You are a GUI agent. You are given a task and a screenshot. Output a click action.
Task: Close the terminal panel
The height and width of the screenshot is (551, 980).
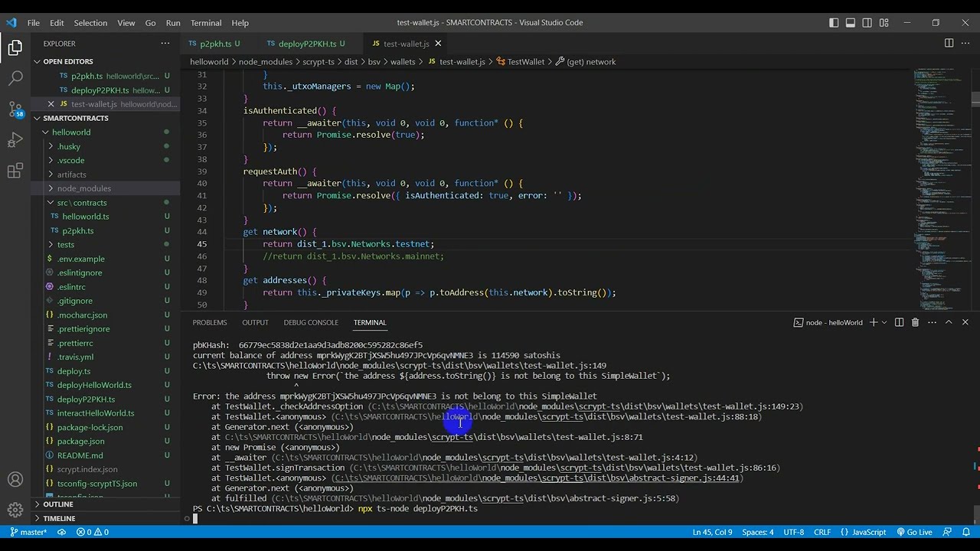pyautogui.click(x=965, y=322)
